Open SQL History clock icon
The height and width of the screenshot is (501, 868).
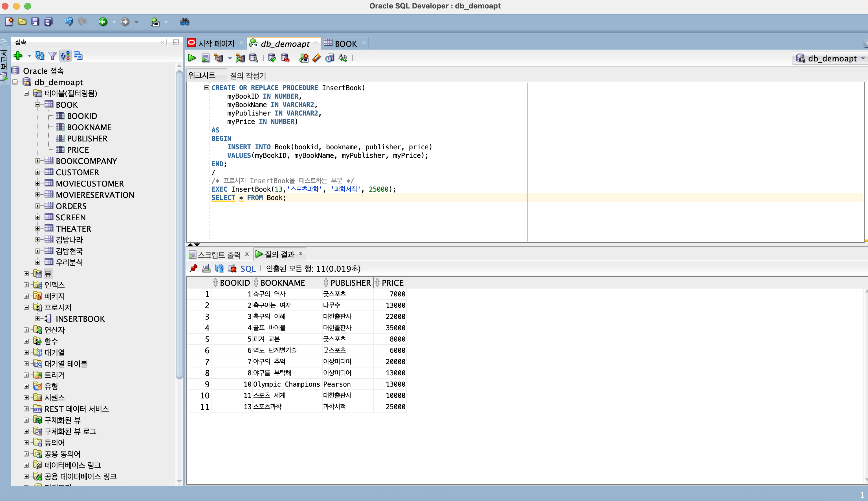click(329, 58)
